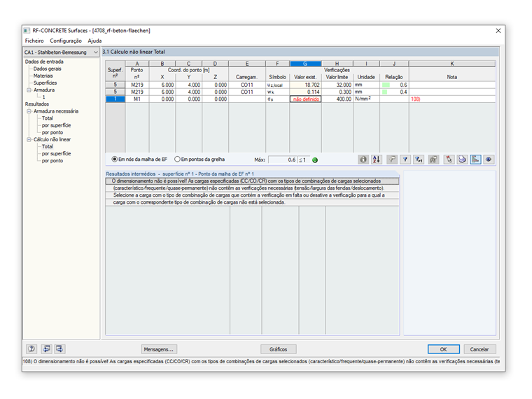Select 'por superfície' under Armadura necessária
This screenshot has height=399, width=532.
[56, 125]
